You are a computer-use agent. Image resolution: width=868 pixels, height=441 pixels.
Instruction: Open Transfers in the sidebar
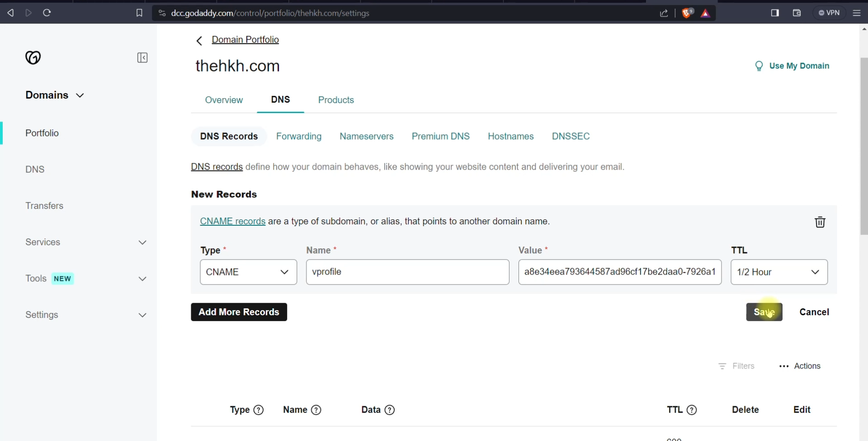click(44, 206)
